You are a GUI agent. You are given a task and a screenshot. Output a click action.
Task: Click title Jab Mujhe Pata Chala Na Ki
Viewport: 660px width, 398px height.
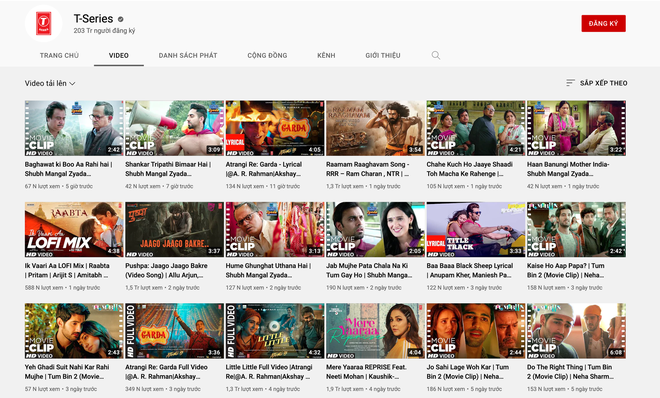tap(369, 271)
